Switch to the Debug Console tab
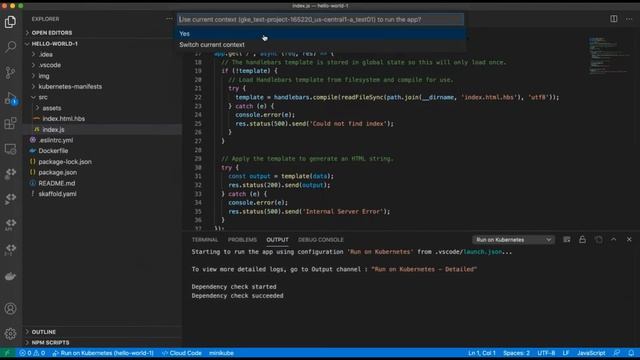Image resolution: width=640 pixels, height=360 pixels. pyautogui.click(x=321, y=240)
